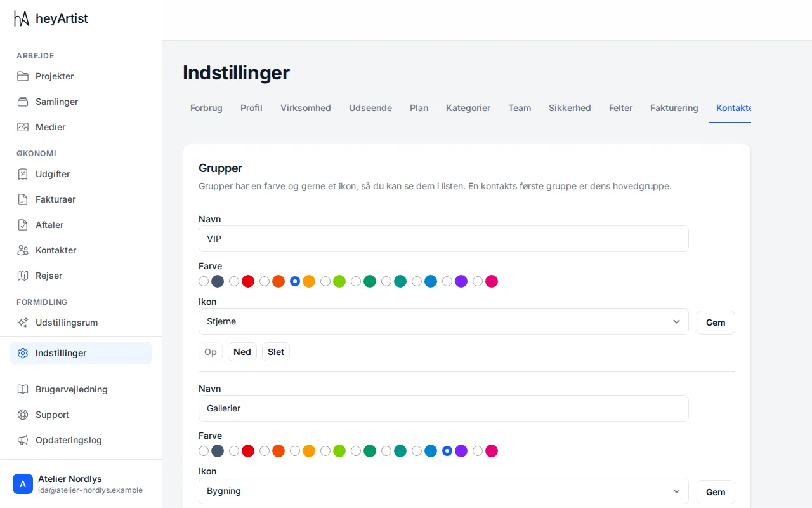Viewport: 812px width, 508px height.
Task: Select the light green color radio for VIP
Action: (x=325, y=281)
